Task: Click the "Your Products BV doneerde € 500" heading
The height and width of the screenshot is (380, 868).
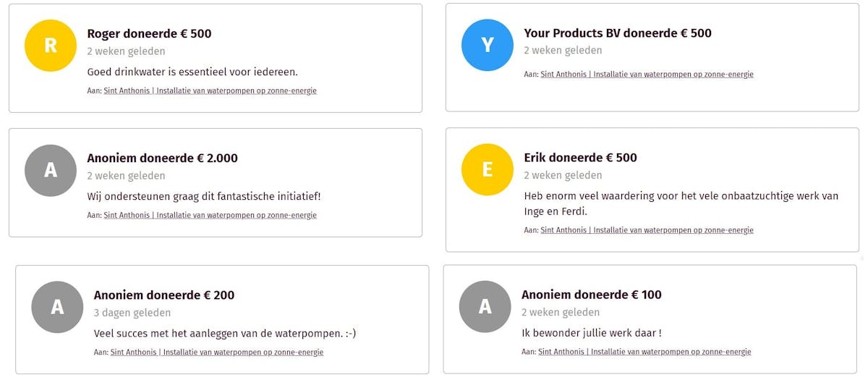Action: [x=618, y=33]
